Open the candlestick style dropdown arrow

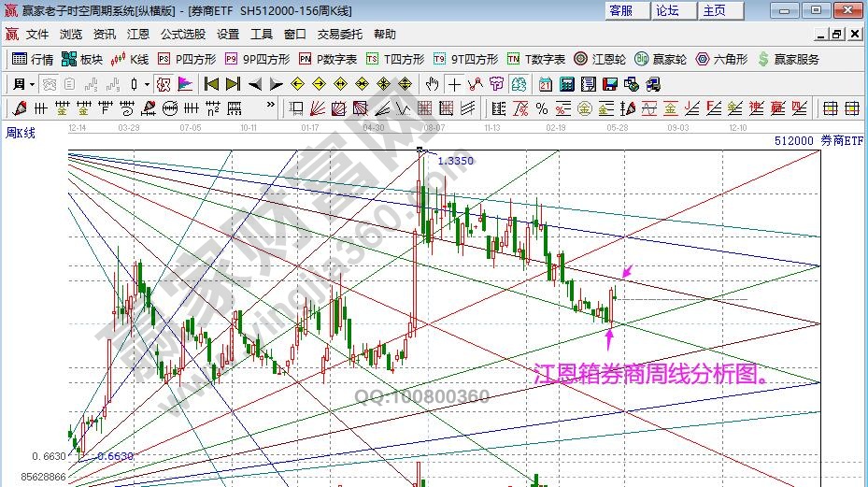point(146,84)
